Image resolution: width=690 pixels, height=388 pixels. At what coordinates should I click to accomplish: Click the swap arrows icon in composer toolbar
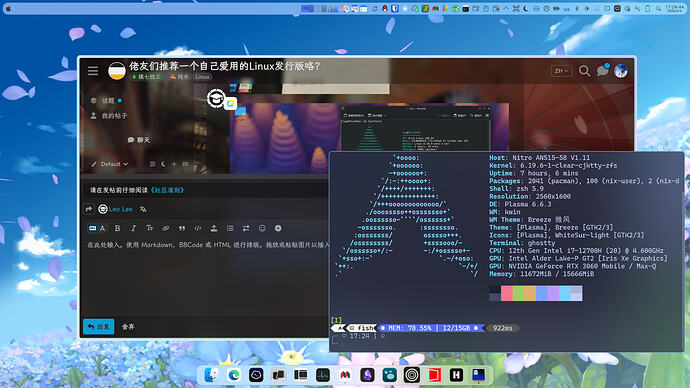(246, 228)
